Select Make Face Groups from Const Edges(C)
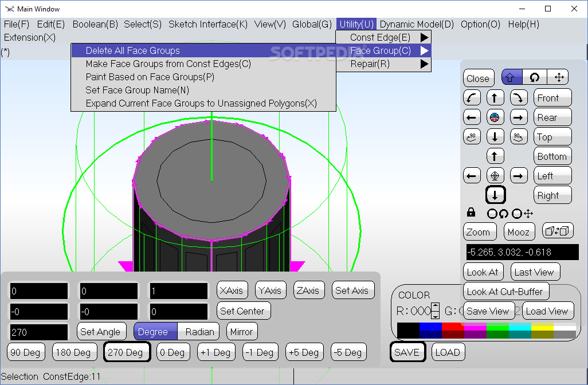The width and height of the screenshot is (588, 385). tap(203, 64)
